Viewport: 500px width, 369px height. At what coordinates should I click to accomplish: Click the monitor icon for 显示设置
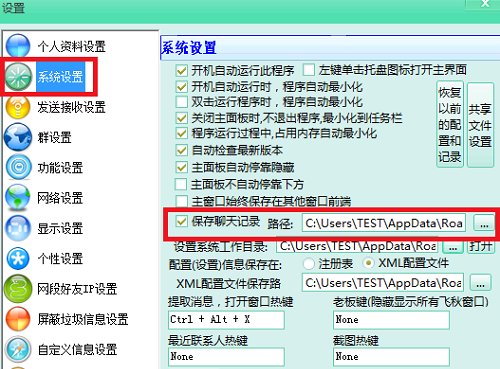pos(18,228)
